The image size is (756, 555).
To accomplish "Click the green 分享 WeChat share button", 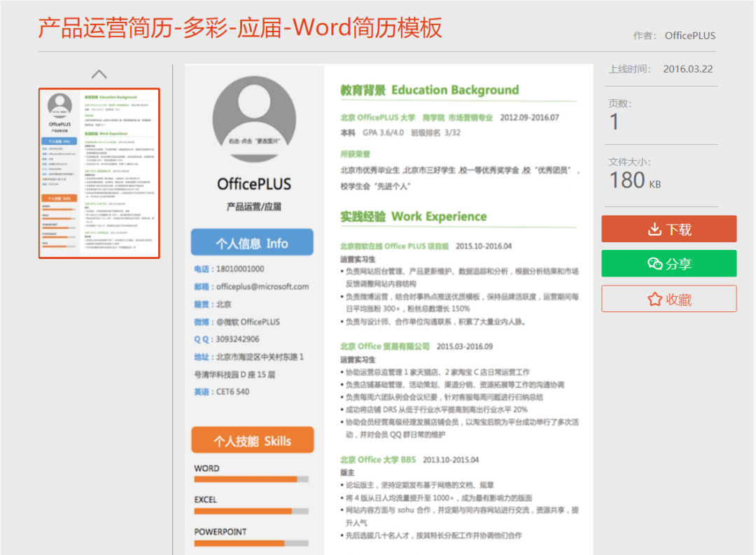I will [x=668, y=263].
